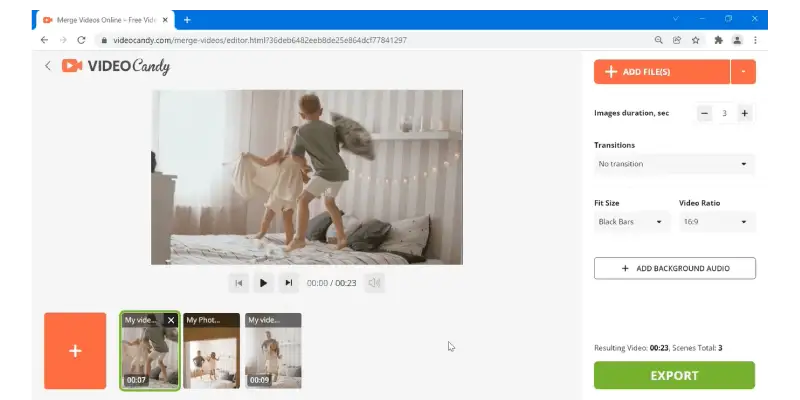Open a new browser tab
The width and height of the screenshot is (800, 400).
click(x=187, y=19)
